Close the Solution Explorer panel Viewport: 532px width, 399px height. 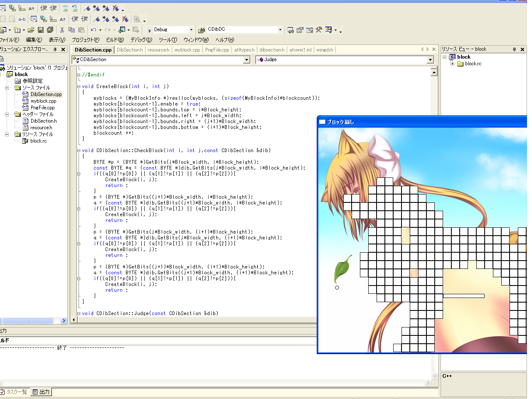tap(63, 49)
